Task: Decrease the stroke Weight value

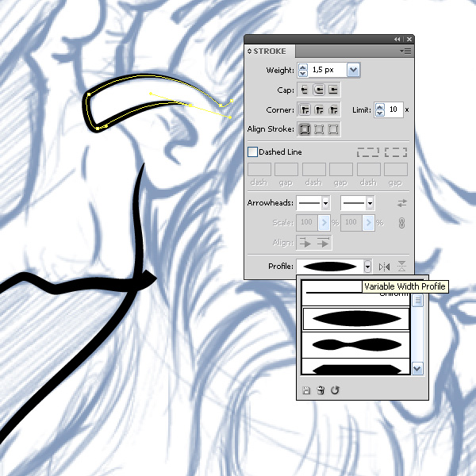Action: click(x=303, y=74)
